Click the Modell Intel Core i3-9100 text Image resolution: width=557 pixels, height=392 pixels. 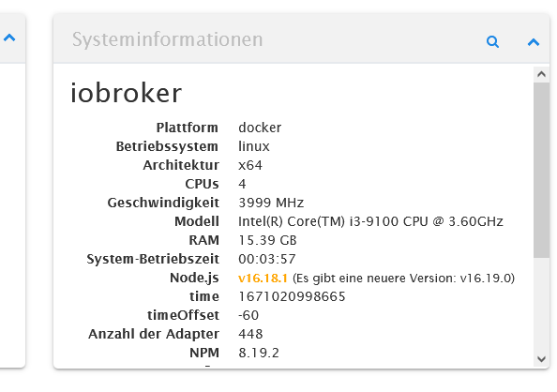370,221
